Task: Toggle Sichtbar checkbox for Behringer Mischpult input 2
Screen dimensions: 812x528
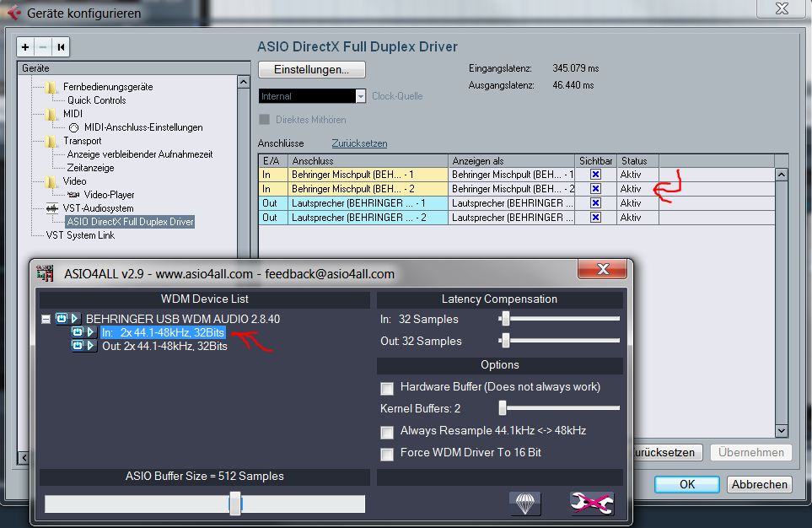Action: pyautogui.click(x=595, y=189)
